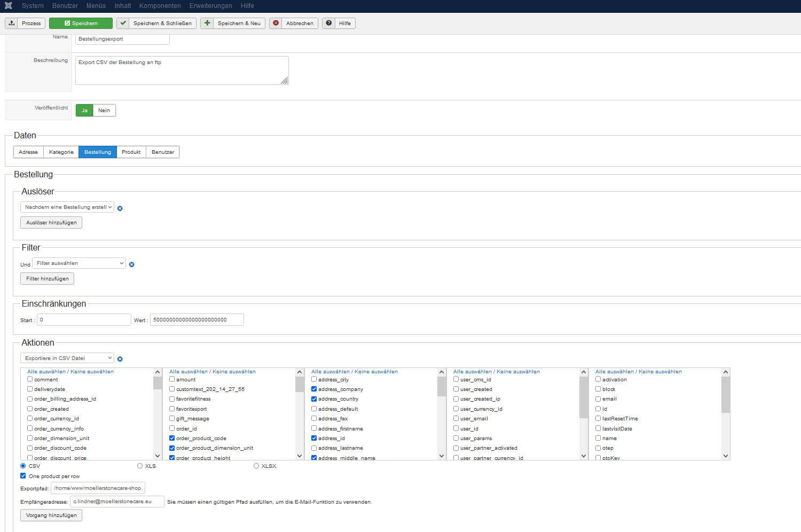Click the green Speichern button
The image size is (801, 532).
81,24
